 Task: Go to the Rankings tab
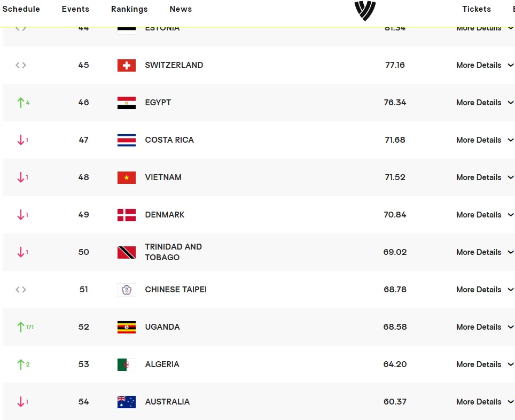point(129,9)
